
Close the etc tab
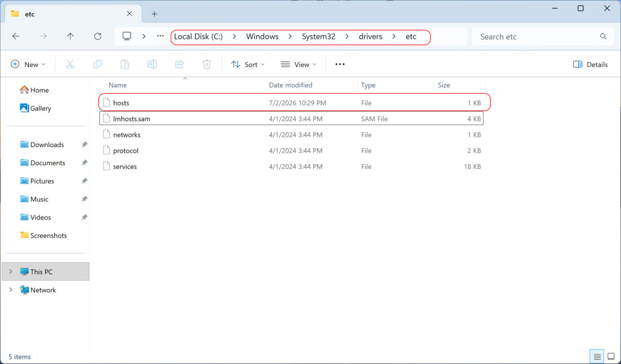pyautogui.click(x=129, y=14)
